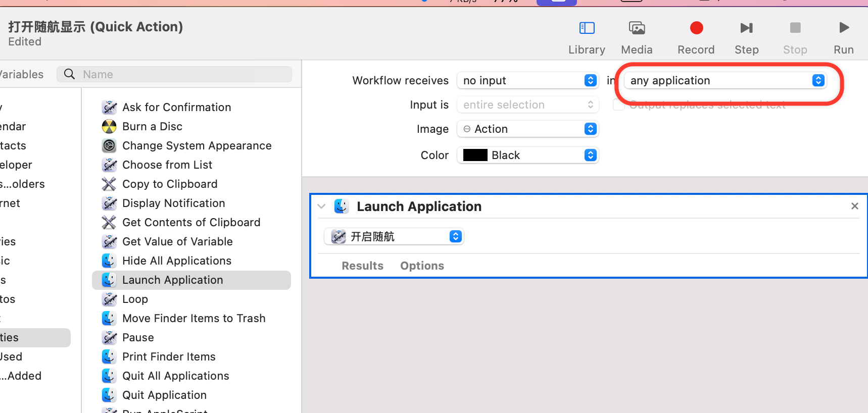Start recording with the Record button
Viewport: 868px width, 413px height.
(x=696, y=28)
